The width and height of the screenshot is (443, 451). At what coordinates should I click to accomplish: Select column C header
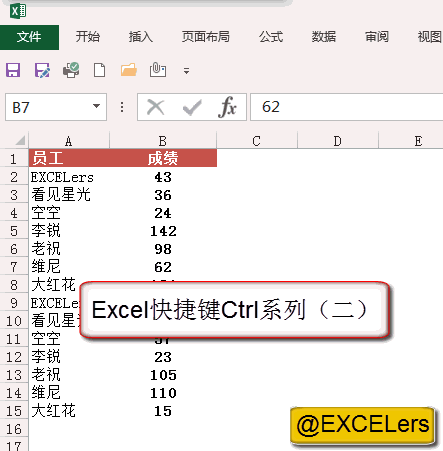click(x=257, y=141)
